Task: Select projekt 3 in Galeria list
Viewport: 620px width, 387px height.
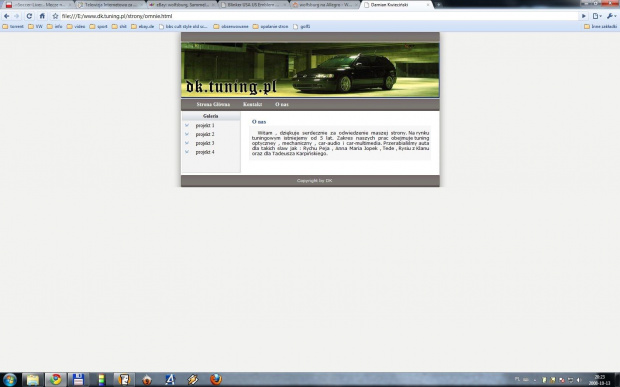Action: [205, 143]
